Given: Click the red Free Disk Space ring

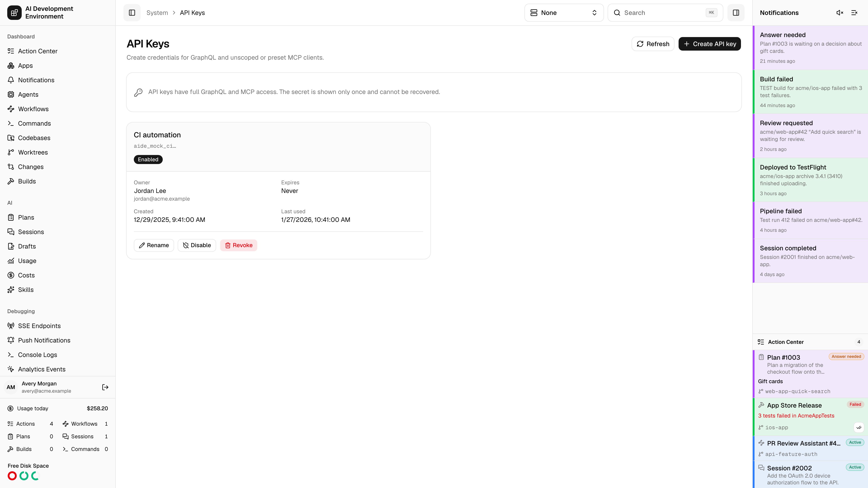Looking at the screenshot, I should [x=12, y=476].
